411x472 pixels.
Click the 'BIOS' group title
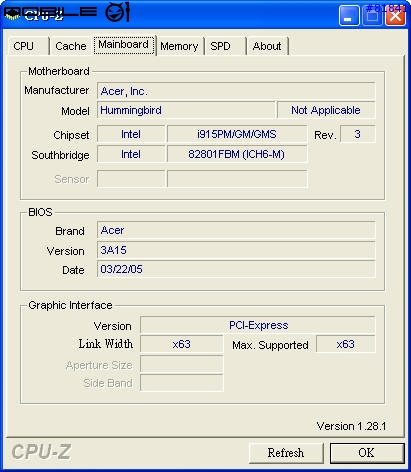tap(40, 212)
